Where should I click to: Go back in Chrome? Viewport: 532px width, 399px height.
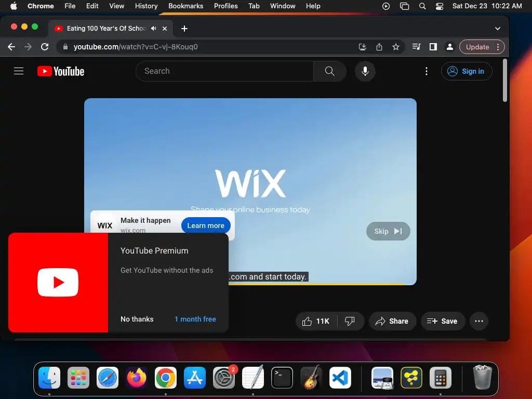[11, 47]
